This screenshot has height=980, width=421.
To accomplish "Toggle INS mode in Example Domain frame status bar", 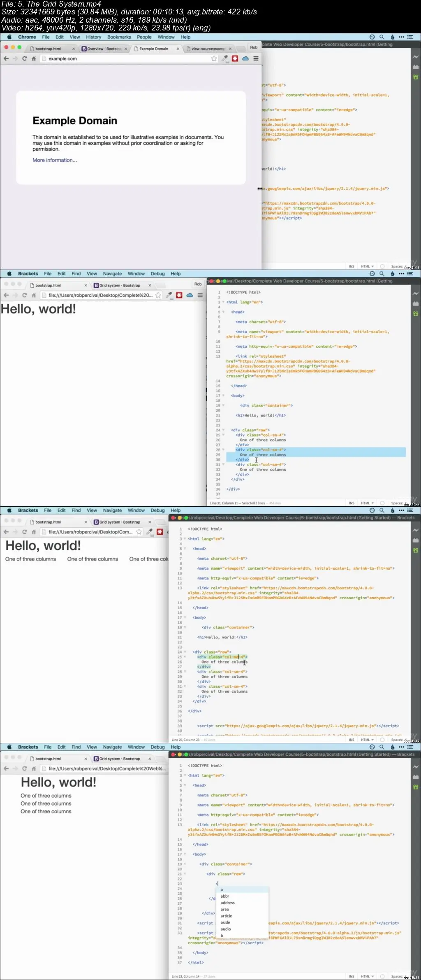I will click(x=352, y=266).
